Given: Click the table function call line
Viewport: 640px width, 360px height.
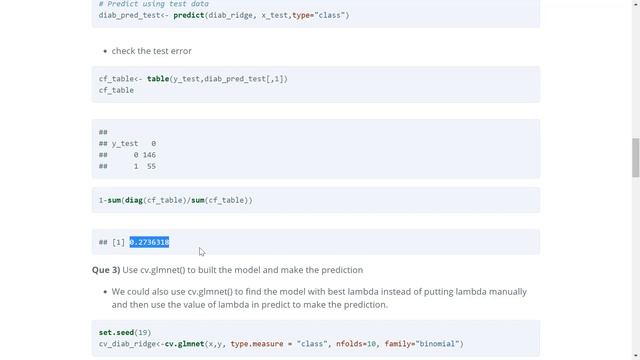Looking at the screenshot, I should [x=193, y=79].
